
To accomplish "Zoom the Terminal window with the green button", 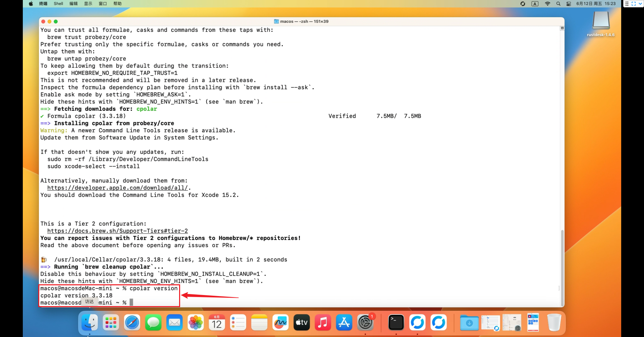I will click(56, 21).
